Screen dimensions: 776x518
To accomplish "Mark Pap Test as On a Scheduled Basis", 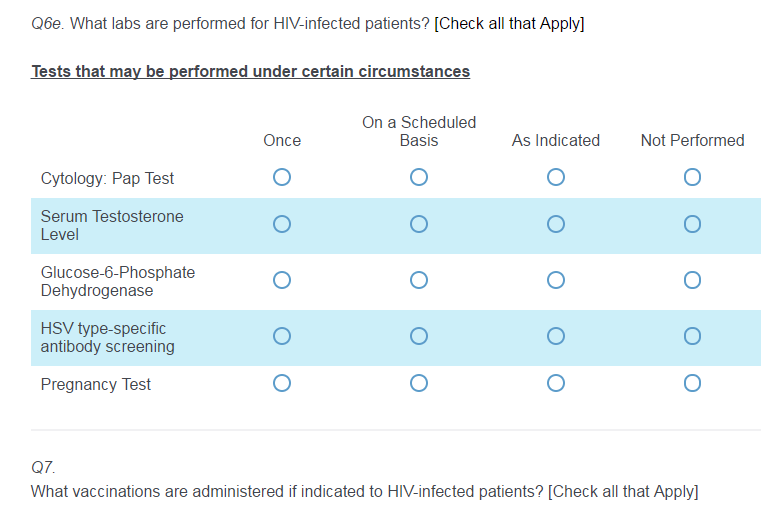I will [x=419, y=178].
